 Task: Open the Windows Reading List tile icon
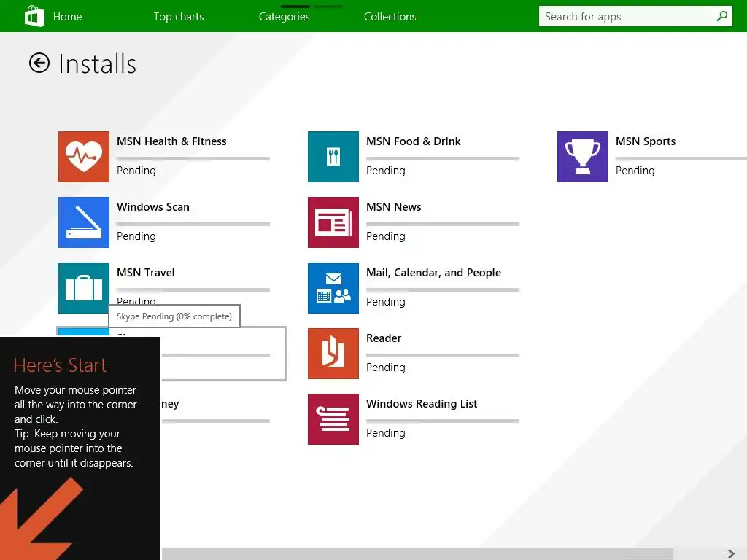pyautogui.click(x=333, y=419)
